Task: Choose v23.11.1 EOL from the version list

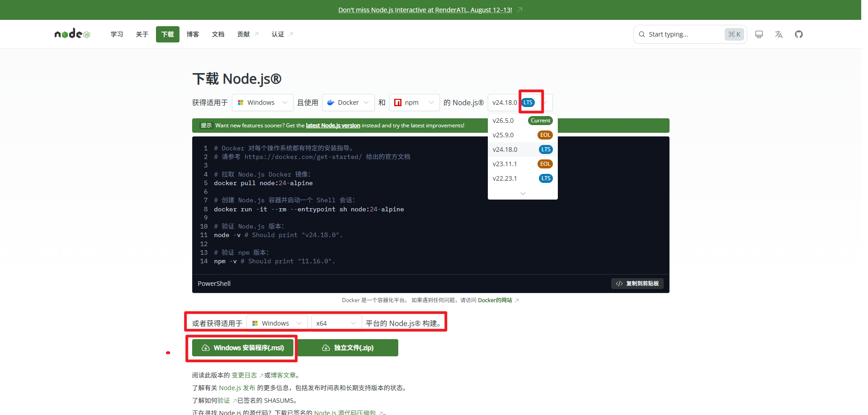Action: pos(523,164)
